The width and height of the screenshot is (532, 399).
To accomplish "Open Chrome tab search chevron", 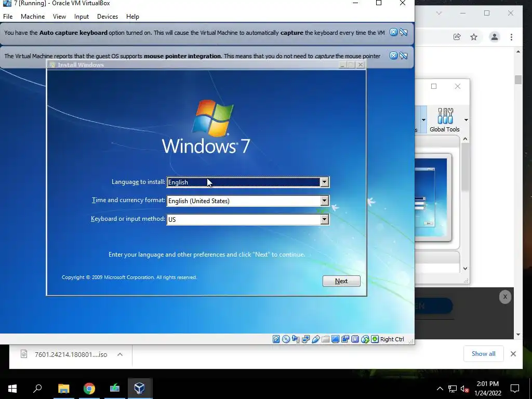I will (x=438, y=13).
